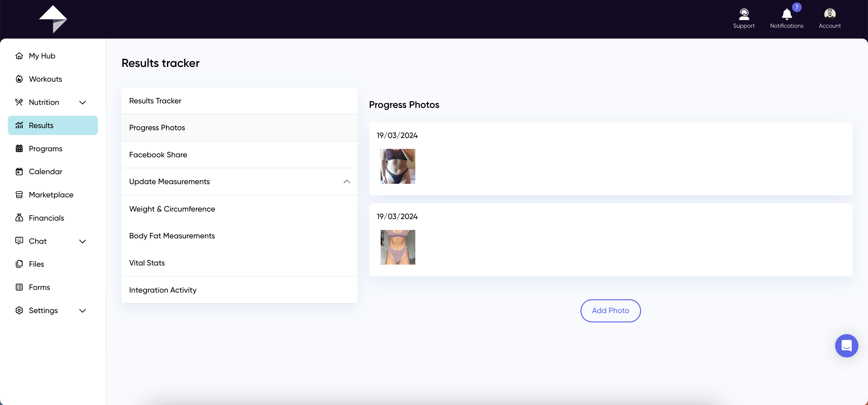This screenshot has width=868, height=405.
Task: Click the Marketplace store icon
Action: [19, 195]
